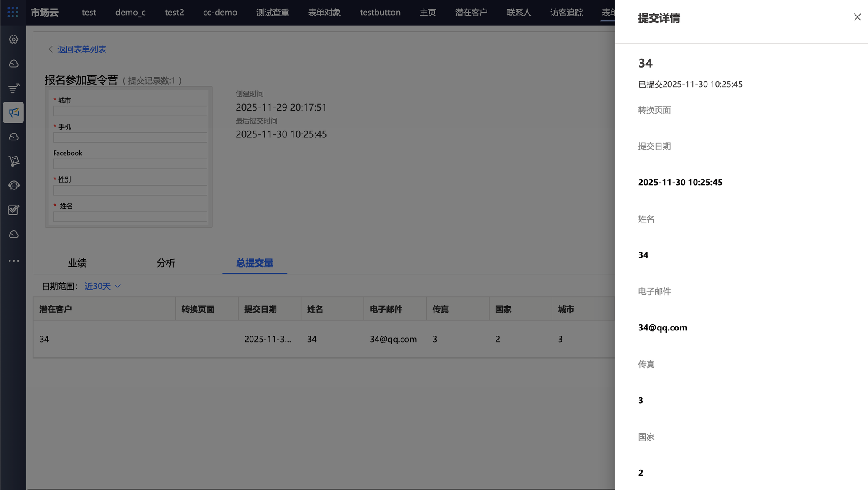Open the cart trolley sidebar icon
868x490 pixels.
tap(13, 161)
